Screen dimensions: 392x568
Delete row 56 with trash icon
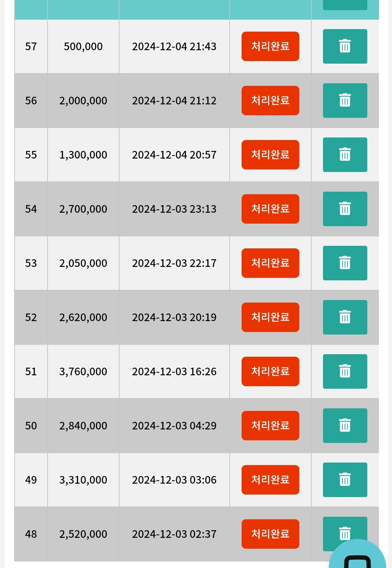point(345,100)
